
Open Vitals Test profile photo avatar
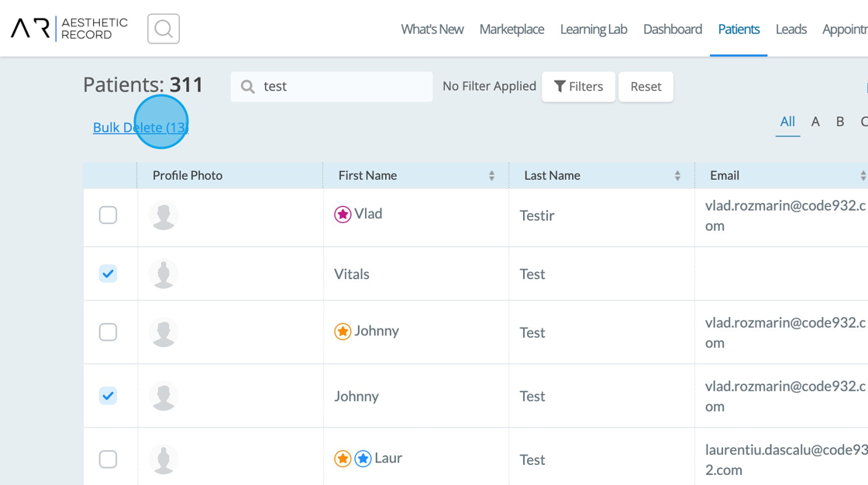164,274
